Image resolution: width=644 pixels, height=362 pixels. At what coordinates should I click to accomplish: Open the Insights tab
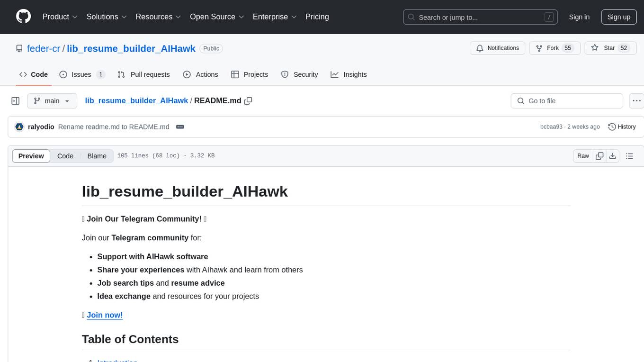(x=349, y=74)
